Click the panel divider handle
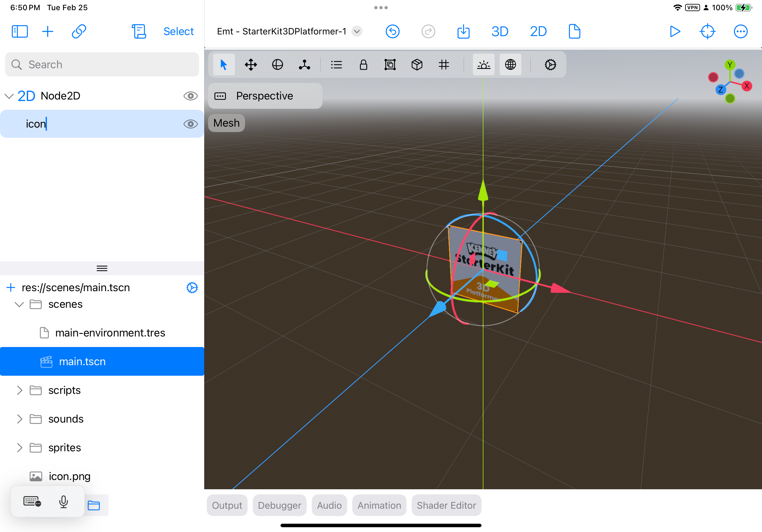 click(x=102, y=268)
